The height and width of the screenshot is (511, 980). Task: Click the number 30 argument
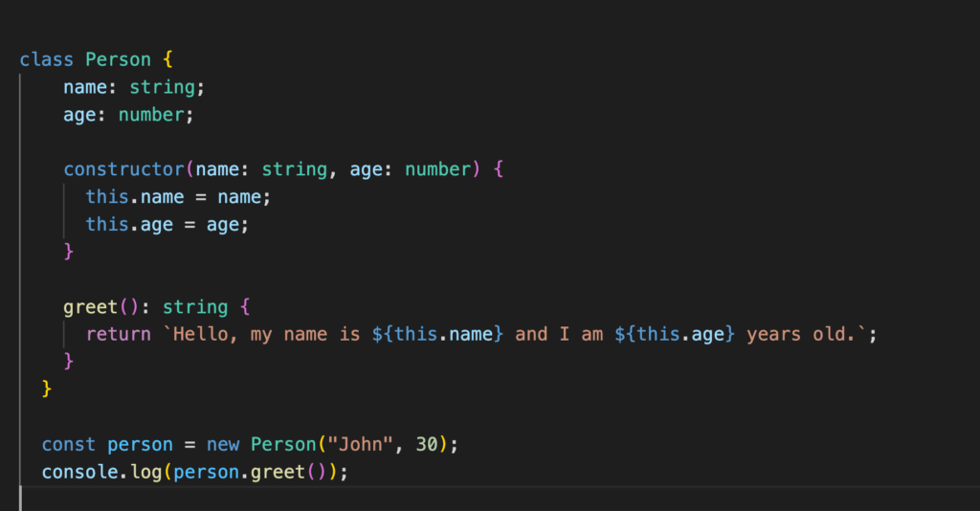pos(427,445)
